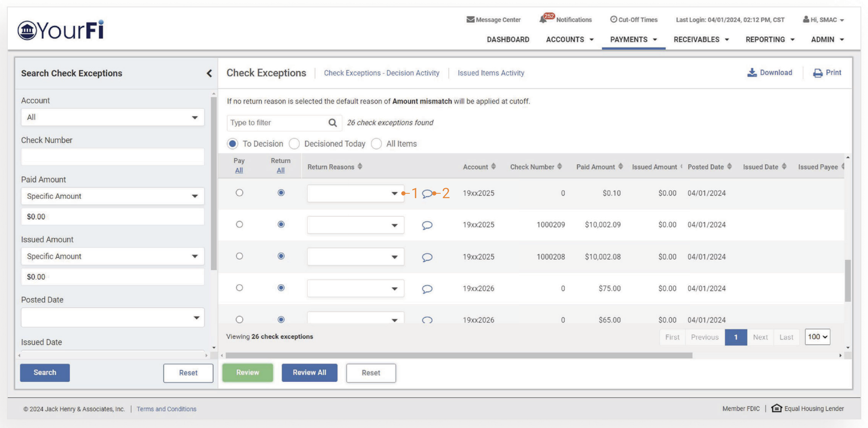Select the Decisioned Today radio button

point(294,144)
